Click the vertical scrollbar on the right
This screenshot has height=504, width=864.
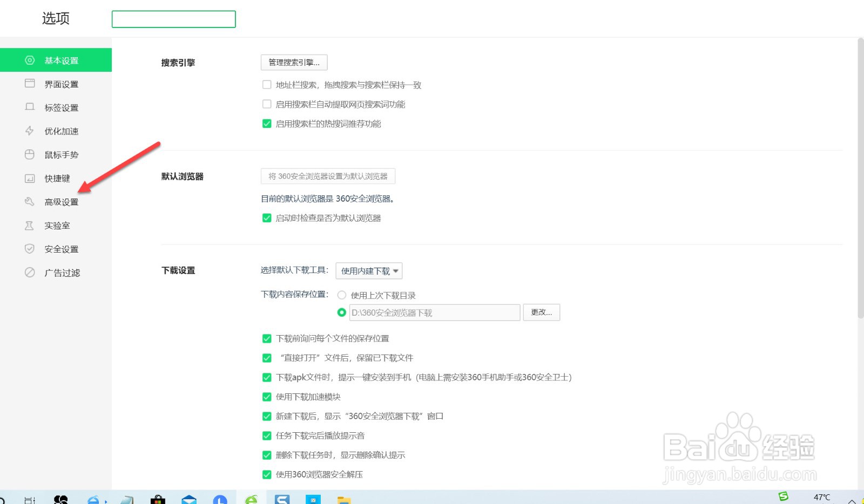tap(860, 178)
